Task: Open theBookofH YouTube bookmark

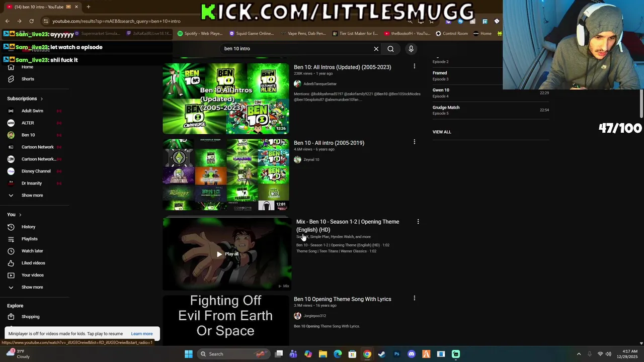Action: click(407, 34)
